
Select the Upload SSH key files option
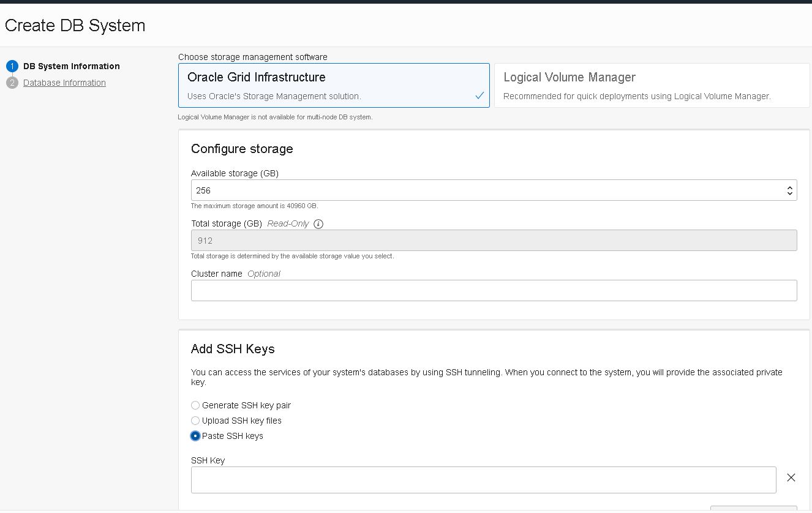(x=195, y=421)
